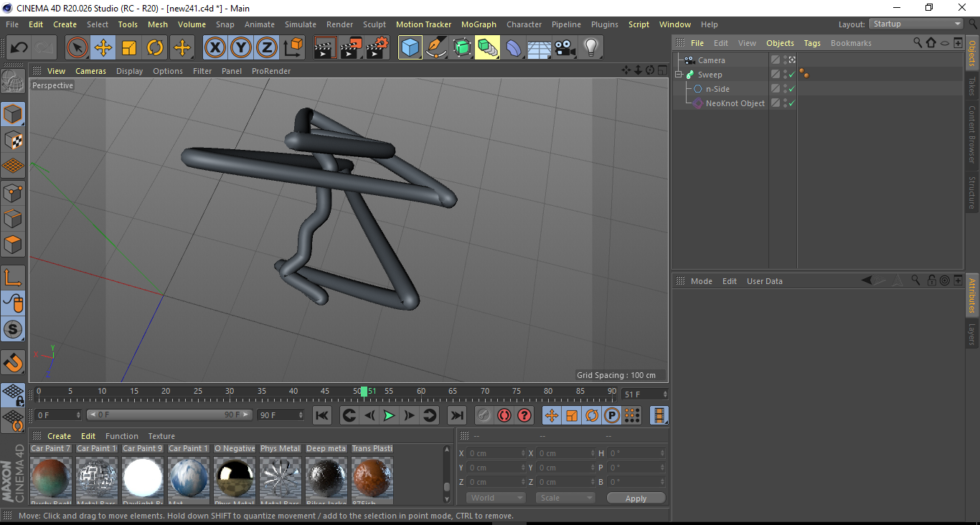980x525 pixels.
Task: Open the Bend deformer palette
Action: tap(514, 48)
